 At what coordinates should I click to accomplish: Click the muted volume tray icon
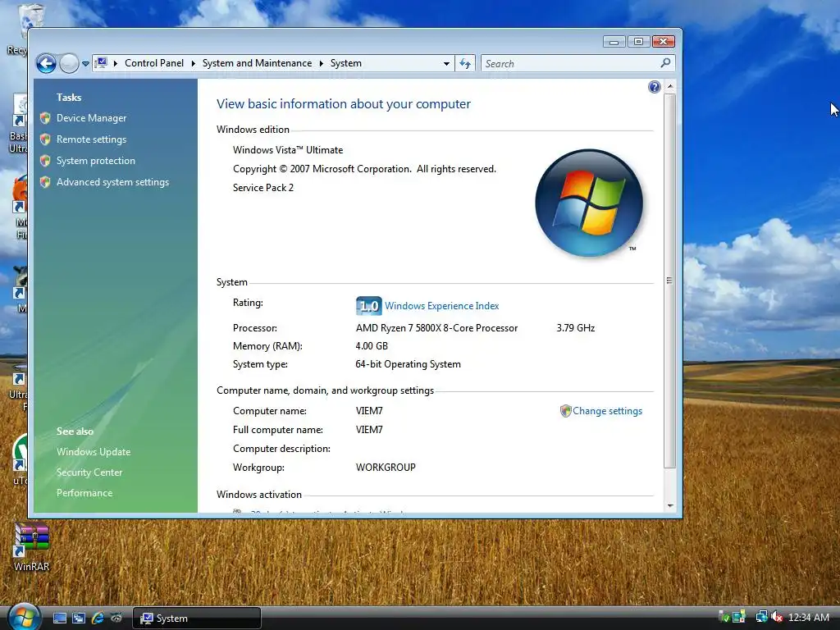[x=776, y=617]
